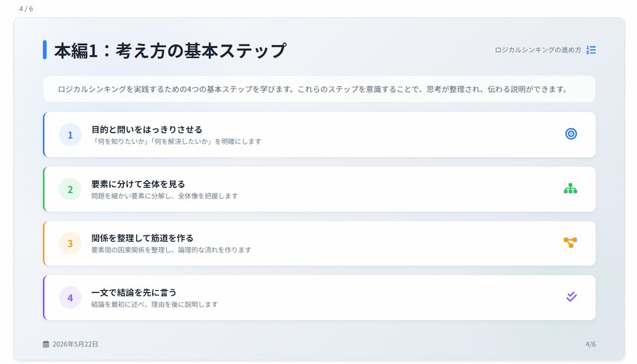Click the ロジカルシンキングの進め方 header label
Viewport: 637px width, 364px height.
pos(538,50)
